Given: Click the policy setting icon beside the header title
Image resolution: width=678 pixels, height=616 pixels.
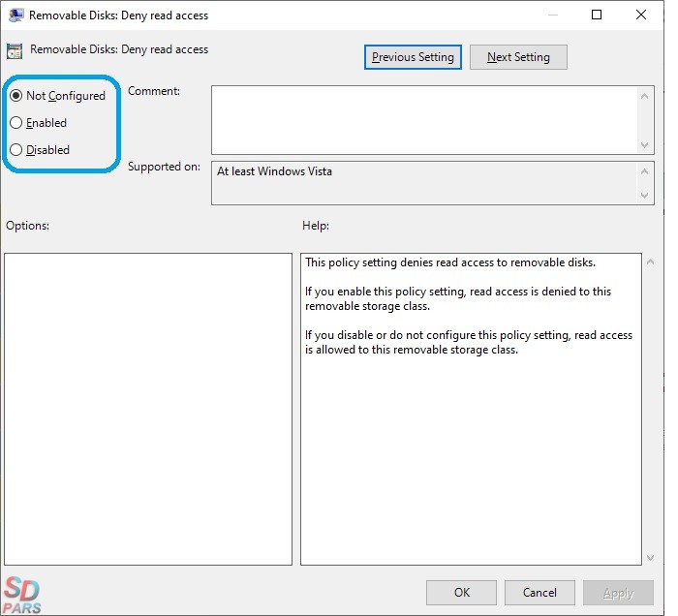Looking at the screenshot, I should click(x=15, y=51).
